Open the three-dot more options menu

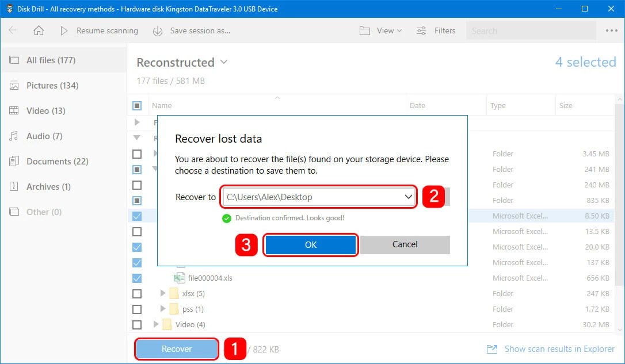[x=611, y=30]
